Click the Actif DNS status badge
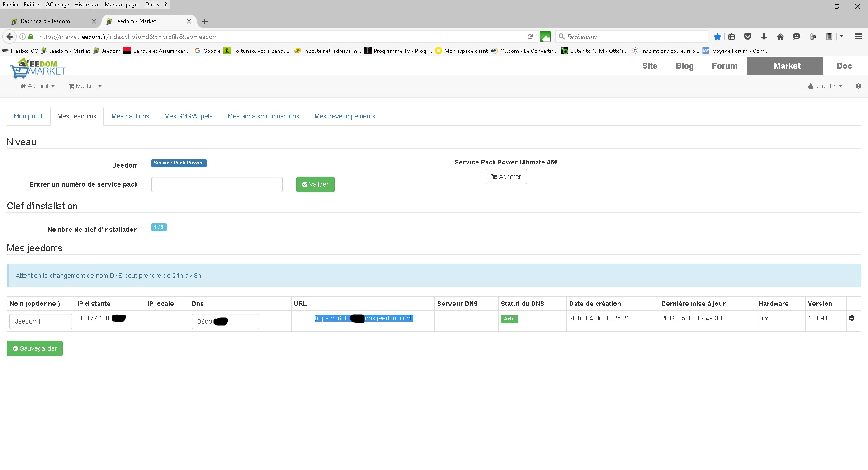Screen dimensions: 868x470 (x=509, y=319)
